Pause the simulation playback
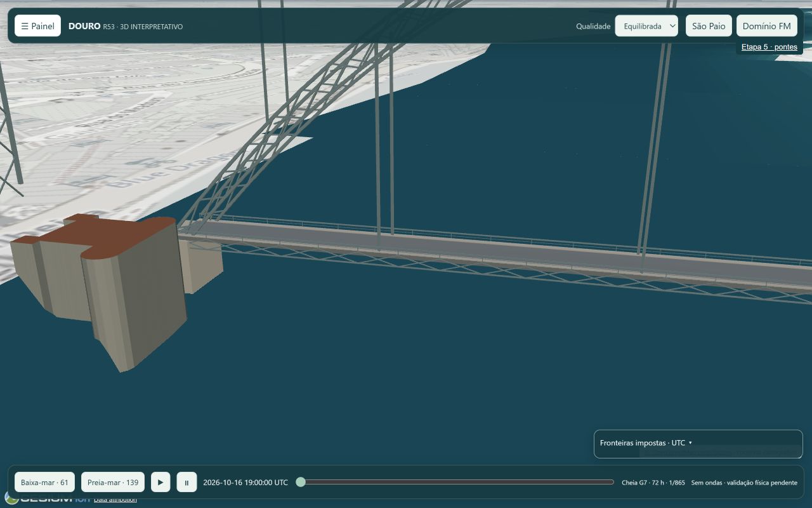 (x=187, y=483)
